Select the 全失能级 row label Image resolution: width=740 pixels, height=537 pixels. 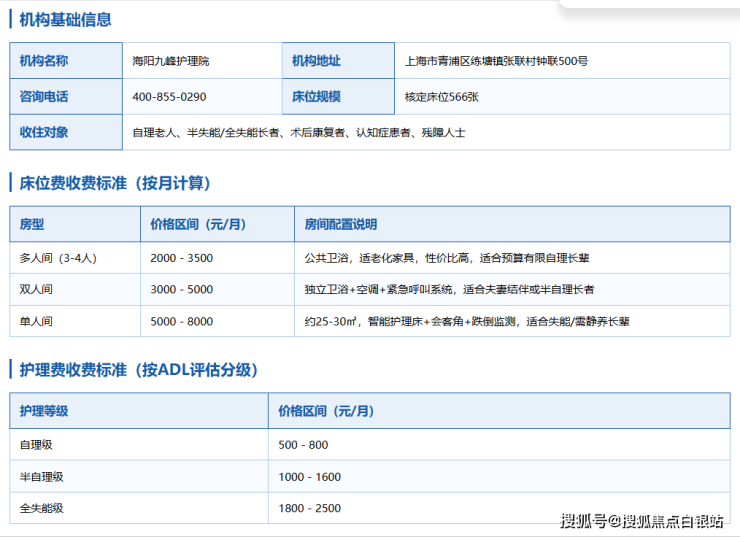coord(42,508)
